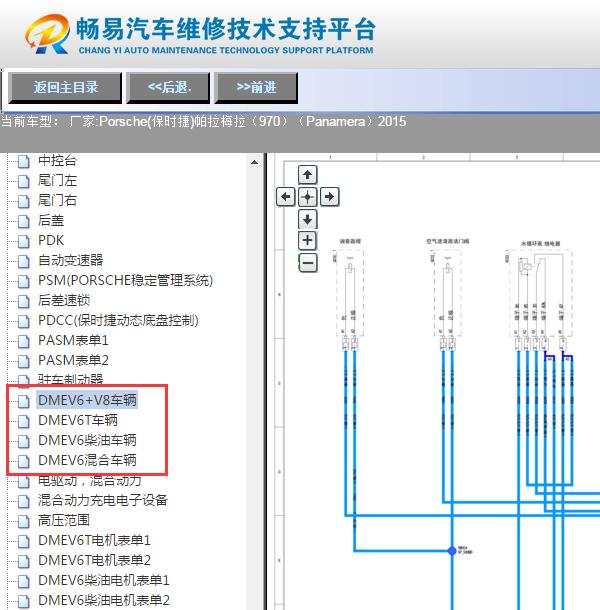Viewport: 600px width, 610px height.
Task: Open PDCC(保时捷动态底盘控制) entry
Action: 118,320
